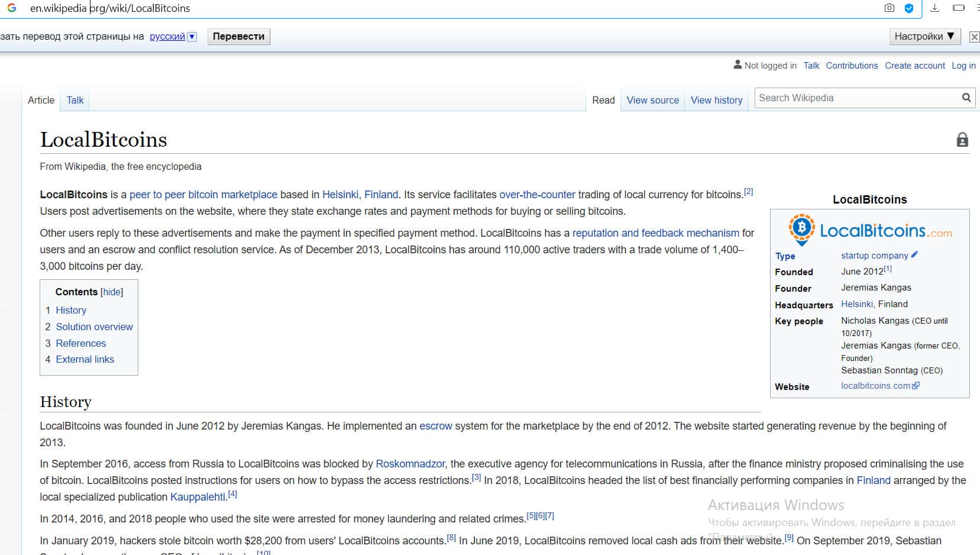
Task: Click the battery saver icon
Action: click(x=959, y=8)
